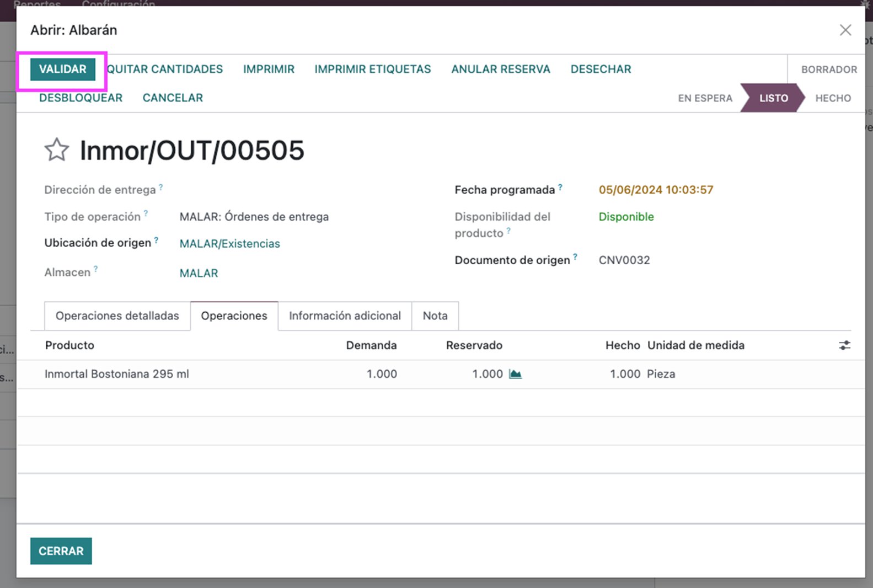Switch to Operaciones detalladas tab

click(117, 316)
